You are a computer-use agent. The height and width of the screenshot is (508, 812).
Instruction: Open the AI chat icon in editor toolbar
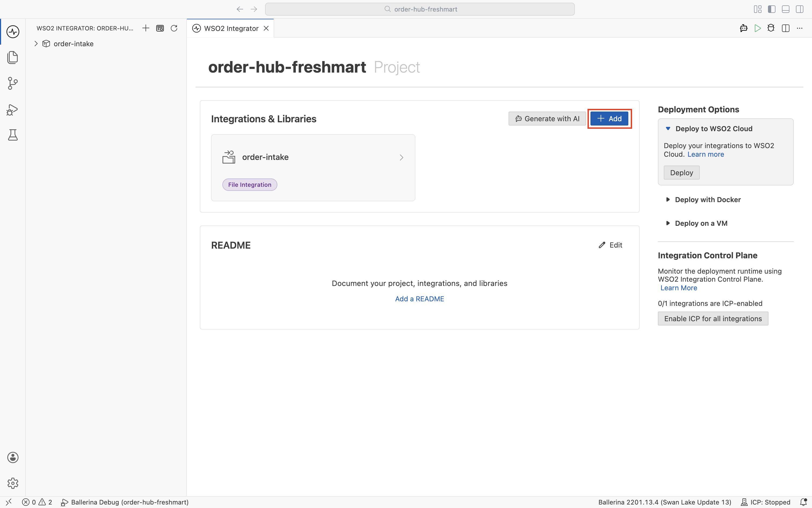744,28
